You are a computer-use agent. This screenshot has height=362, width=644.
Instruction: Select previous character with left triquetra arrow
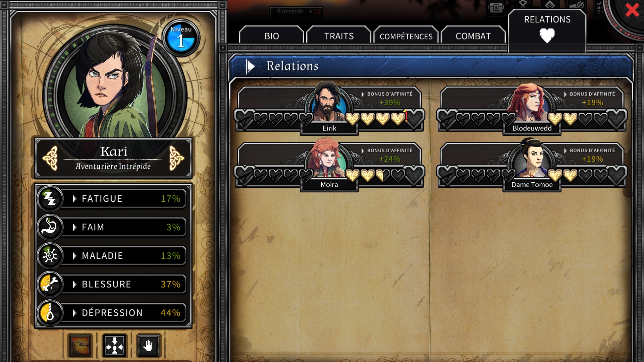tap(50, 158)
